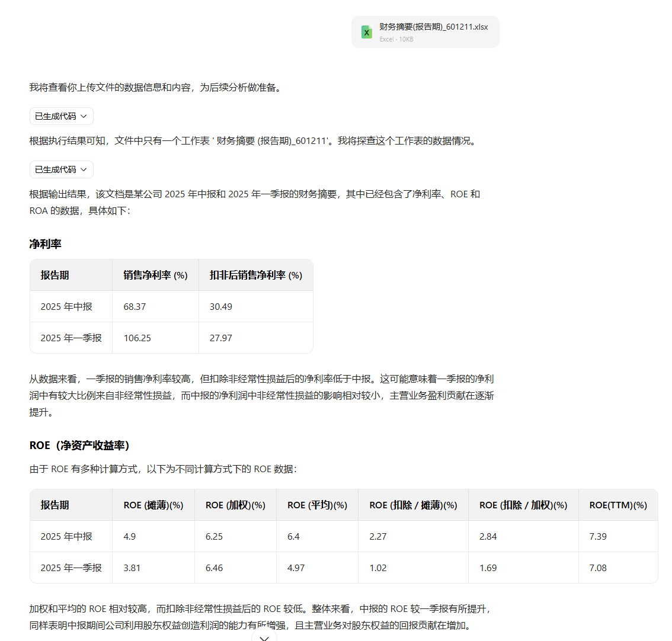This screenshot has height=641, width=672.
Task: Click 销售净利率 (%) column header
Action: pyautogui.click(x=156, y=275)
